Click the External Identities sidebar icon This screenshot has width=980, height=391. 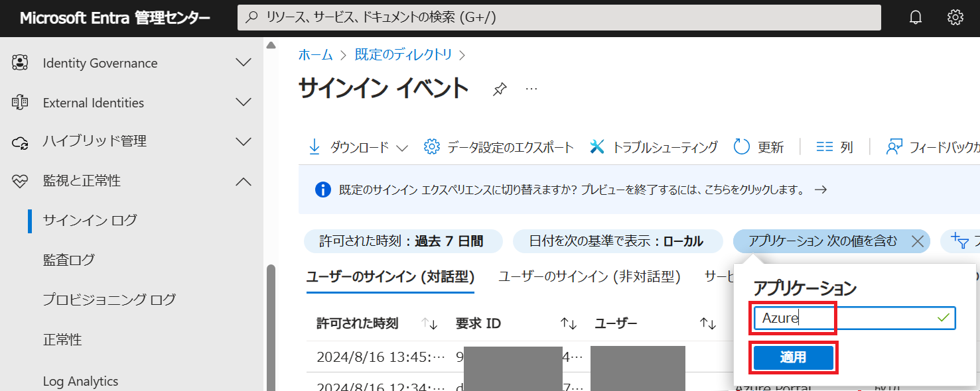pos(20,103)
